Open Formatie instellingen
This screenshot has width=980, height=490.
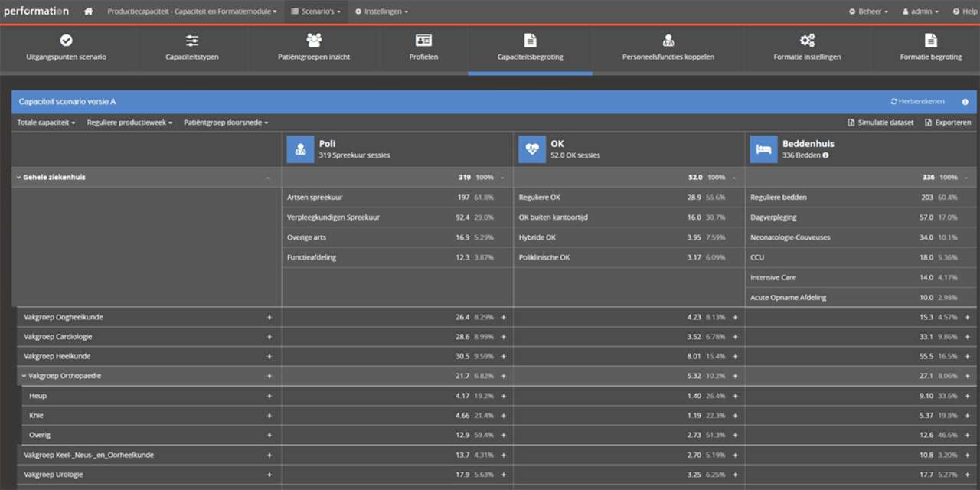807,48
